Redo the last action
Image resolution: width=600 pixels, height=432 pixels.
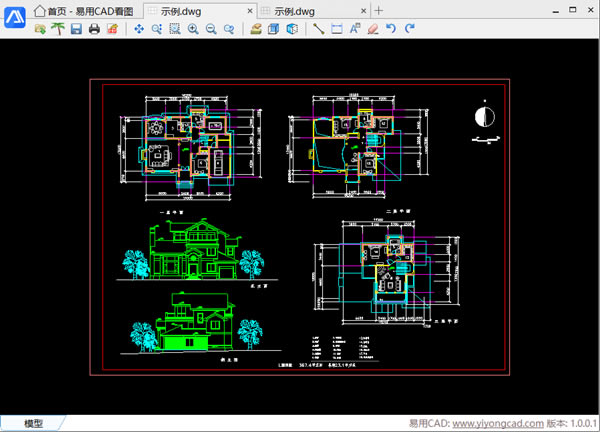pyautogui.click(x=409, y=29)
